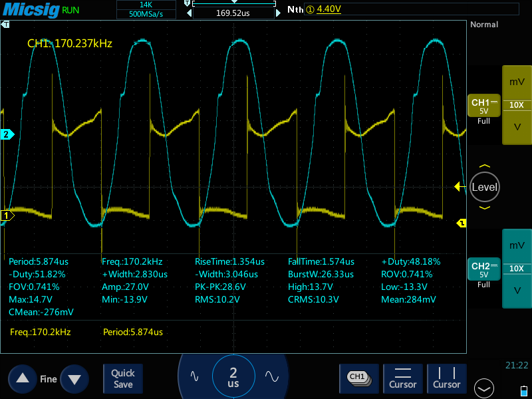Select the CH1 ground marker 1

pyautogui.click(x=7, y=215)
